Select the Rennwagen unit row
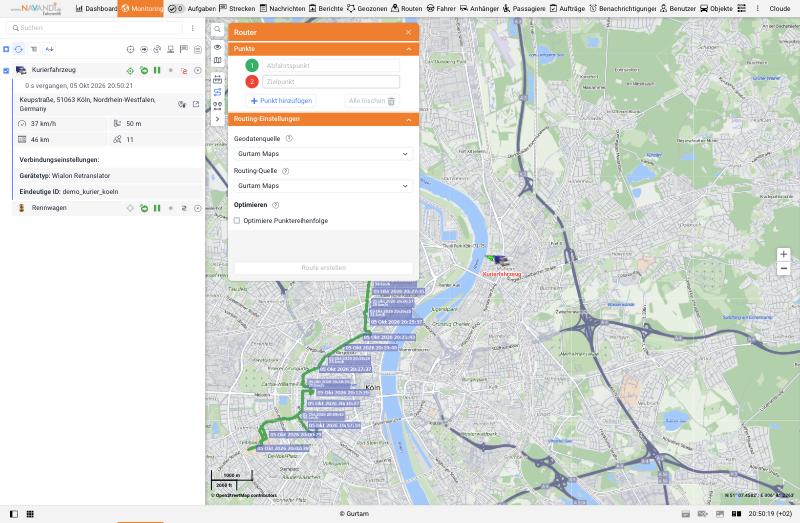800x523 pixels. point(108,208)
